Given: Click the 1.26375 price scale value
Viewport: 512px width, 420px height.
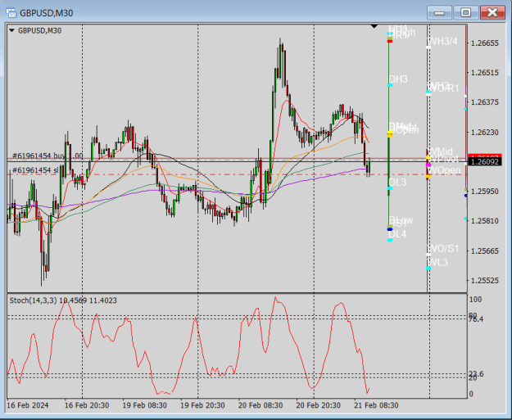Looking at the screenshot, I should tap(485, 102).
